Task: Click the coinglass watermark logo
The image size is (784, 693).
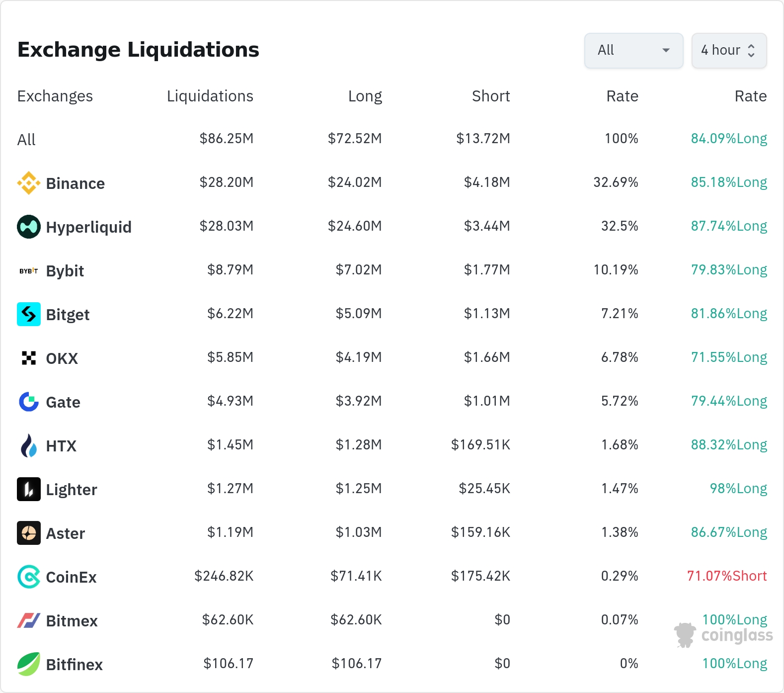Action: [x=723, y=635]
